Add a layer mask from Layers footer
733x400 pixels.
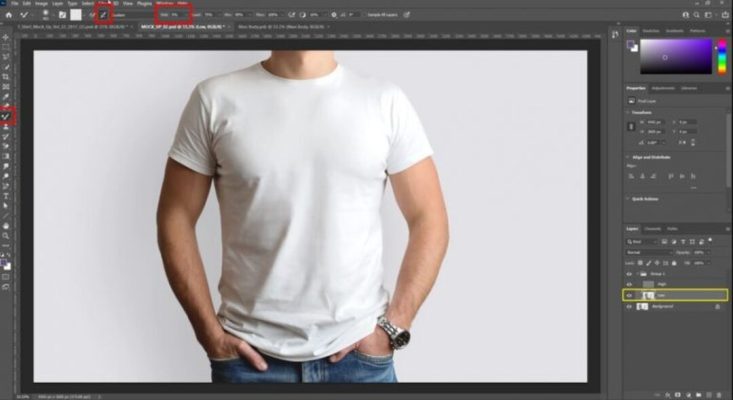click(x=678, y=395)
